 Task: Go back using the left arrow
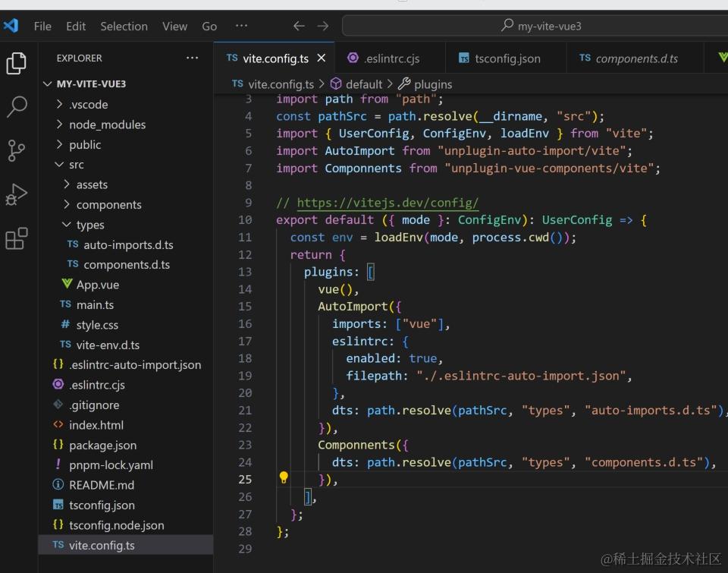(x=299, y=26)
